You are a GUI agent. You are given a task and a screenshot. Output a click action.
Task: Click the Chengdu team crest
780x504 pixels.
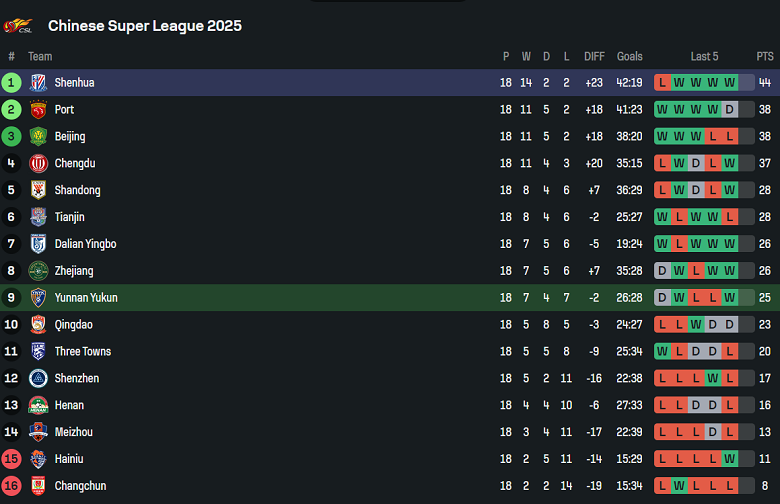click(38, 164)
